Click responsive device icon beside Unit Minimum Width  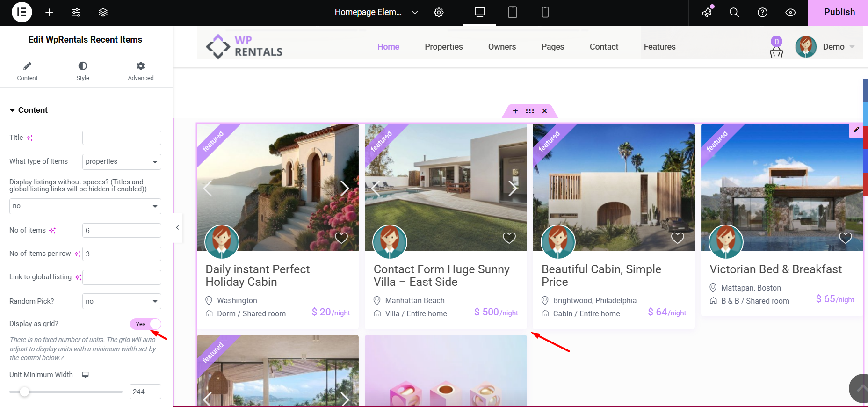85,374
